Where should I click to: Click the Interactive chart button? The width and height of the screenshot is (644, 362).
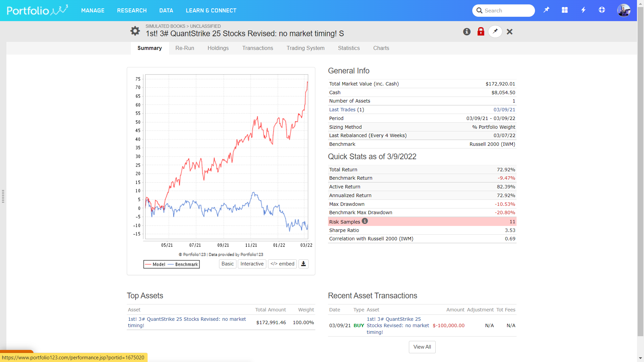point(252,264)
